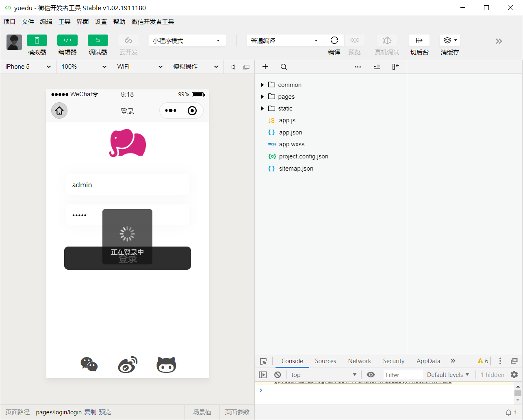Hide the file tree panel icon
523x420 pixels.
(396, 67)
